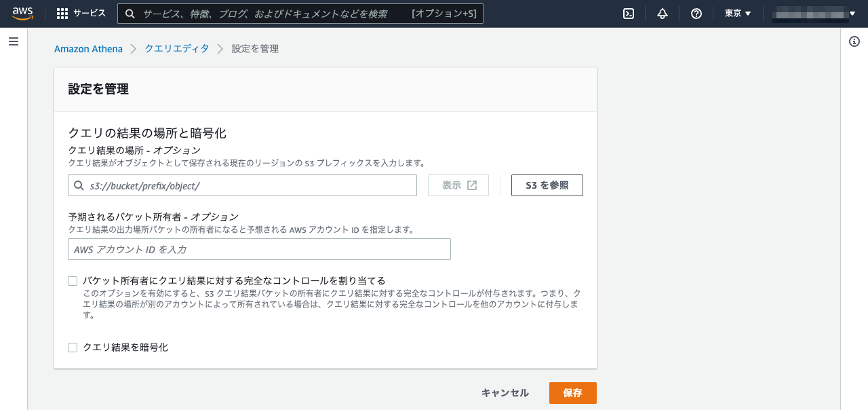Open the blurred account name dropdown
The image size is (868, 410).
(x=815, y=14)
